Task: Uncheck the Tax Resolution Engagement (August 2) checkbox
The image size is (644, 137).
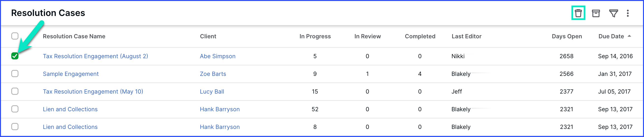Action: tap(15, 56)
